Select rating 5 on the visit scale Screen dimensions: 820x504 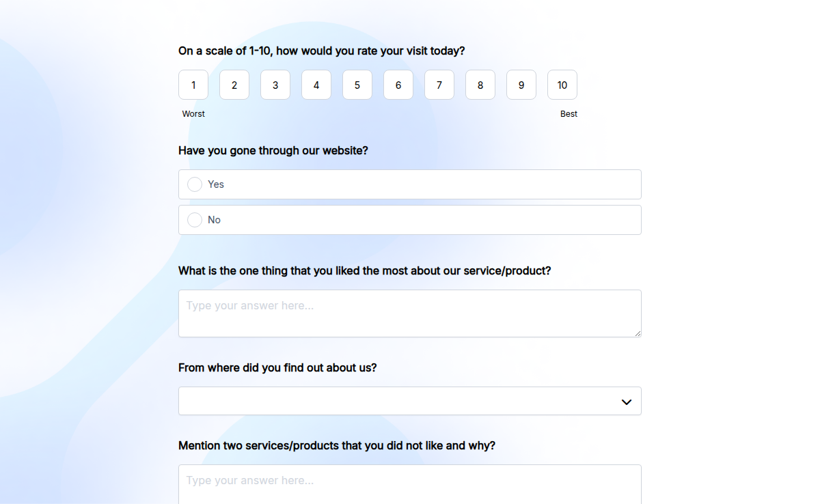(357, 85)
